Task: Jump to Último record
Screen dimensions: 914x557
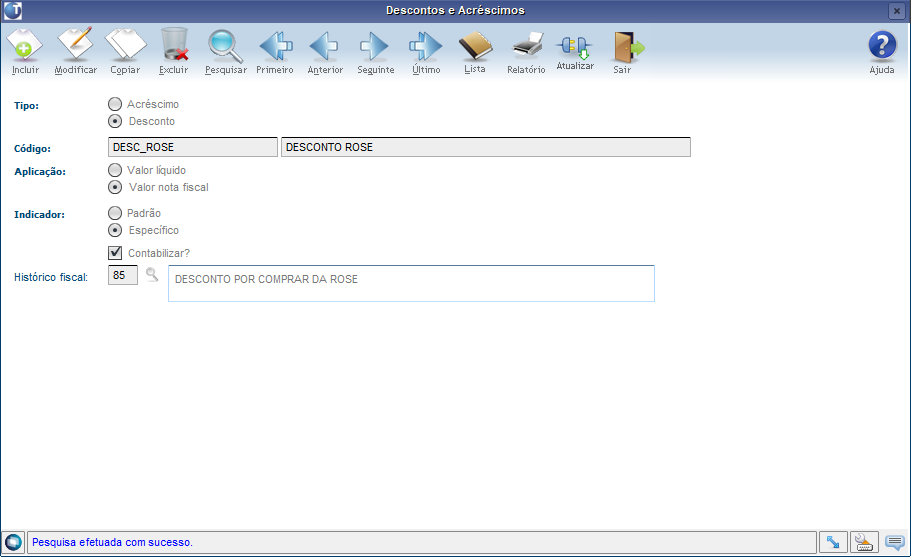Action: point(426,46)
